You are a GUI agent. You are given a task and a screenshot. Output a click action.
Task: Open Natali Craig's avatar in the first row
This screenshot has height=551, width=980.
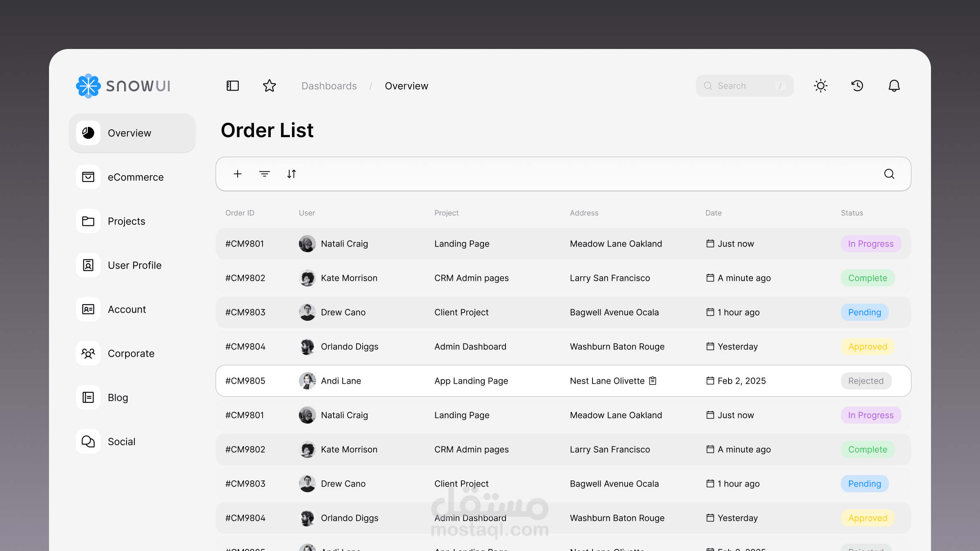[x=307, y=244]
